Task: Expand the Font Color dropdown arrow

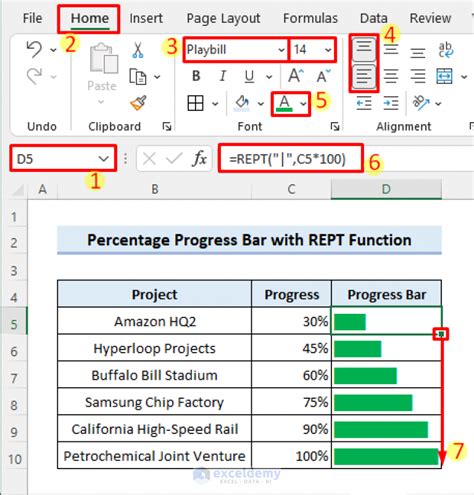Action: pyautogui.click(x=303, y=104)
